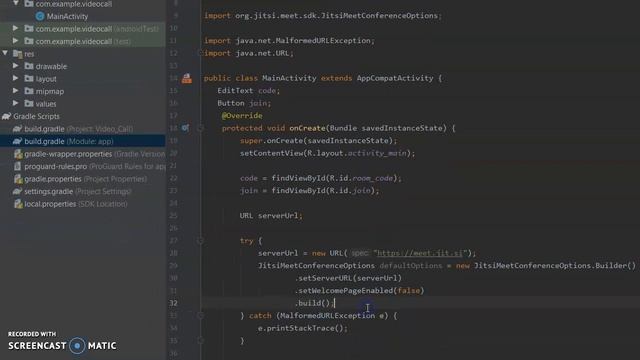Open settings.gradle (Project Settings)
This screenshot has width=640, height=360.
pyautogui.click(x=78, y=191)
